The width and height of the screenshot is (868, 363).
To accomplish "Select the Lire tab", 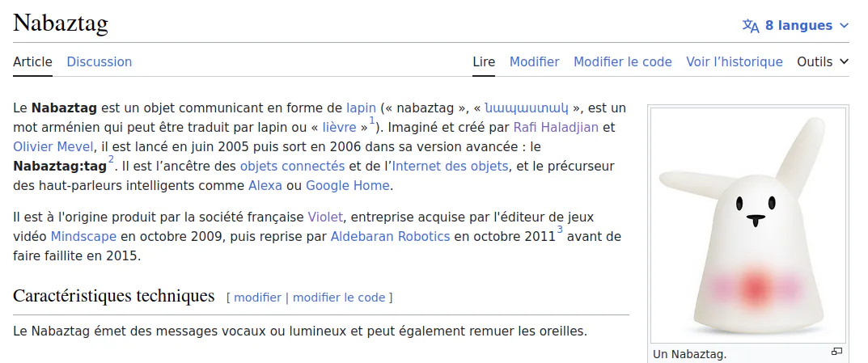I will click(484, 62).
